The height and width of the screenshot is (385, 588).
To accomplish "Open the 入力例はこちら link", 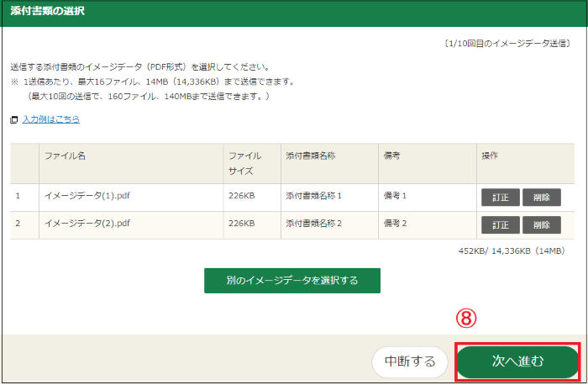I will click(50, 119).
